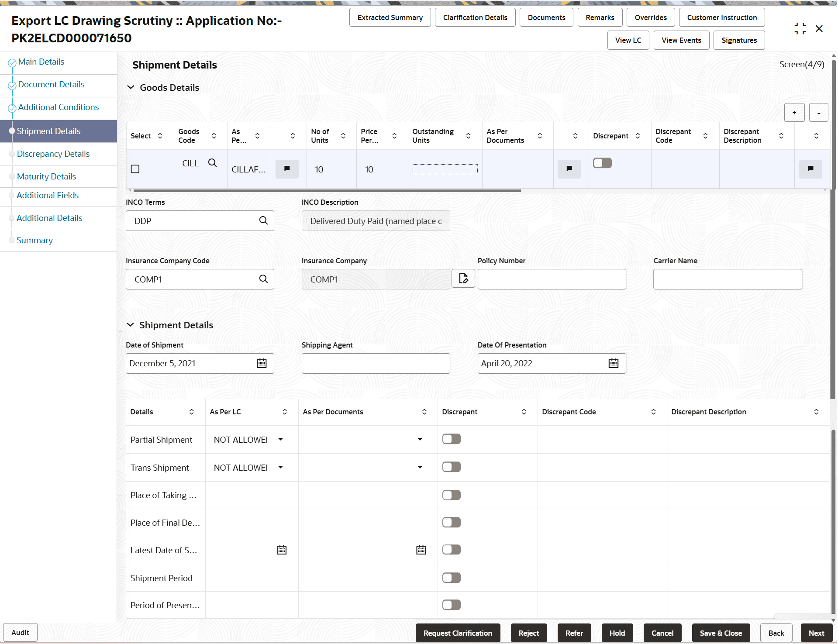The width and height of the screenshot is (838, 644).
Task: Open Trans Shipment As Per LC dropdown
Action: [x=281, y=467]
